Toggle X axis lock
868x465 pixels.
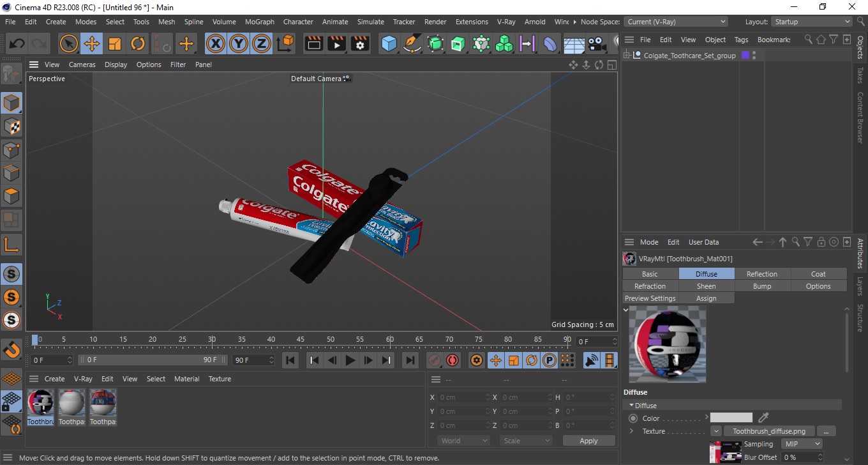pos(216,44)
